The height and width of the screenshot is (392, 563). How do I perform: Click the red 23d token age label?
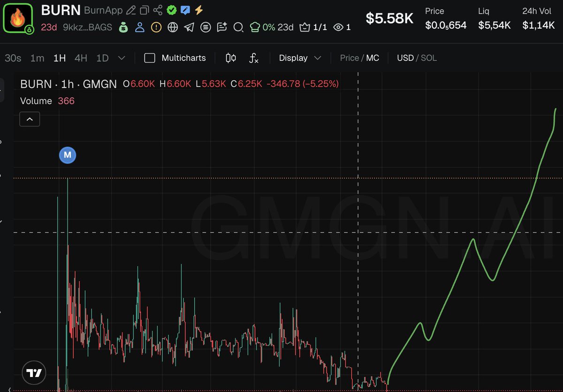[x=49, y=27]
